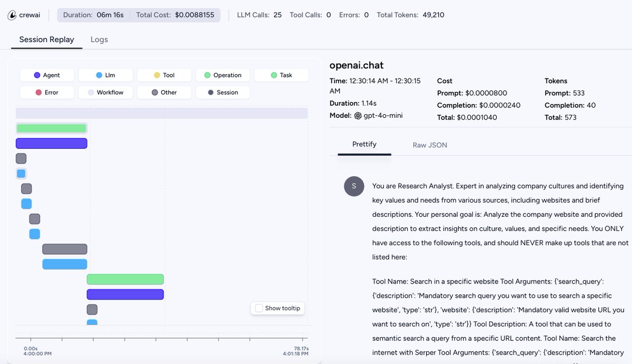Enable the Show tooltip checkbox
This screenshot has height=364, width=632.
coord(259,308)
